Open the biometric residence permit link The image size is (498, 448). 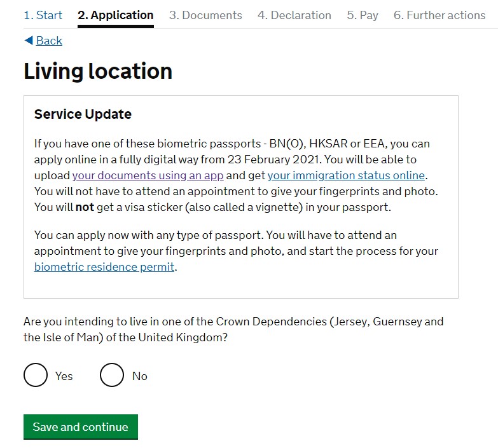104,267
